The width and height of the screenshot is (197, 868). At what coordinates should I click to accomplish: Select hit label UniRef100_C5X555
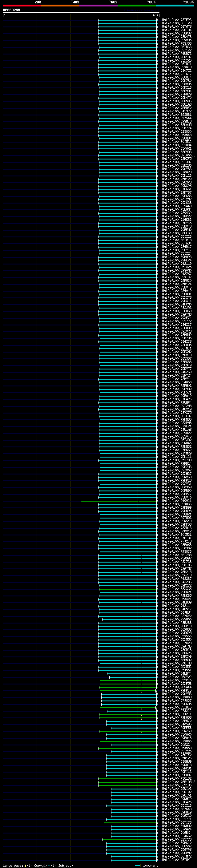pyautogui.click(x=177, y=636)
